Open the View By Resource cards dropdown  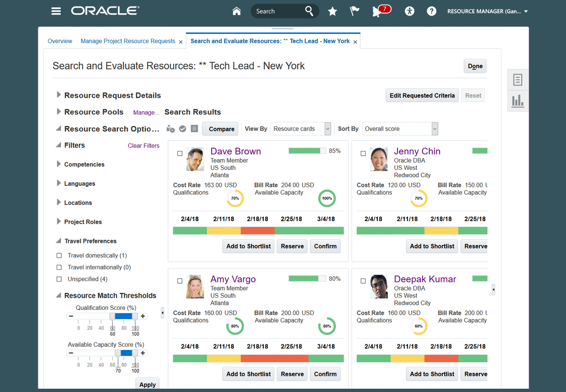300,129
